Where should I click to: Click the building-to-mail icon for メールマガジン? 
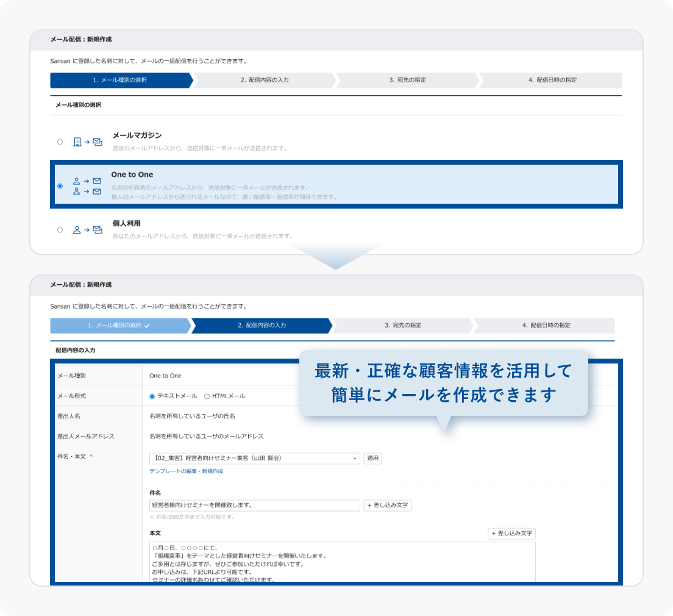(x=88, y=142)
